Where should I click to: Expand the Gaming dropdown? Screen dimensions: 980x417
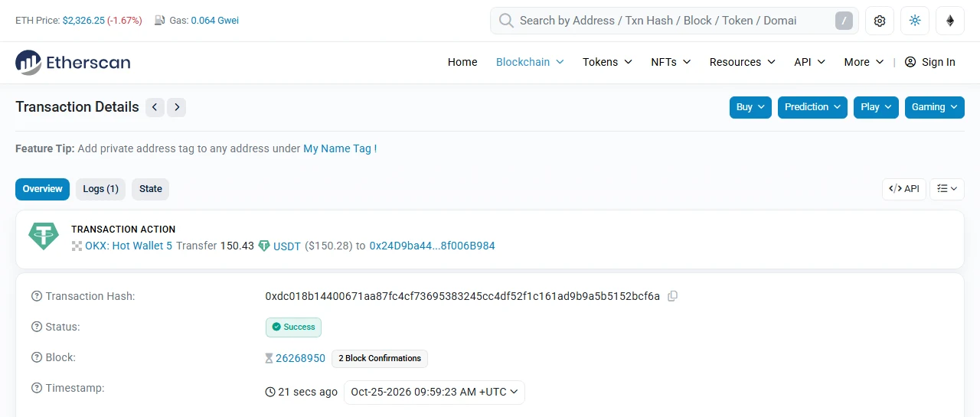pos(935,107)
